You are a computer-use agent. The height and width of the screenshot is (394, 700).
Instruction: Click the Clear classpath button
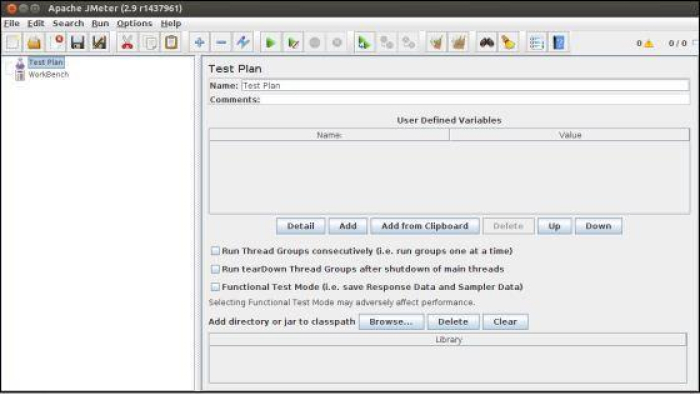(x=505, y=322)
